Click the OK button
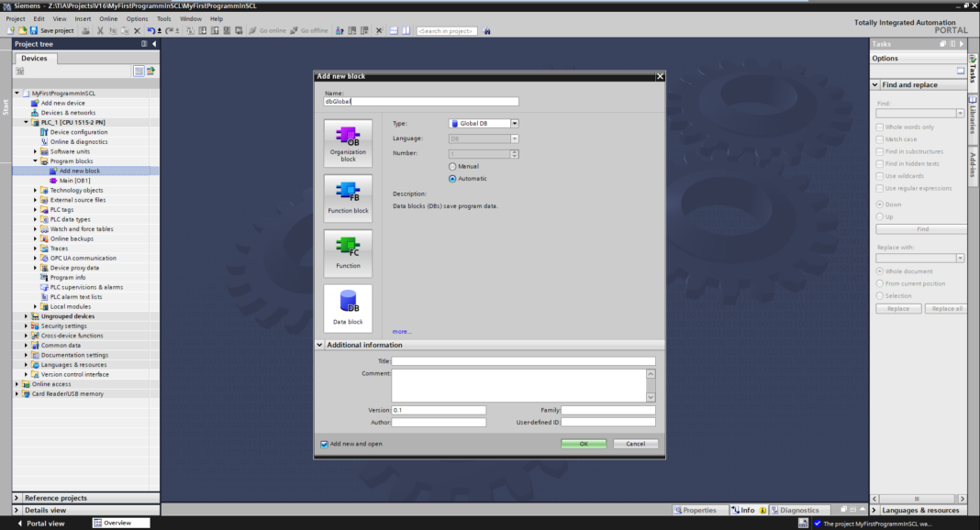Image resolution: width=980 pixels, height=530 pixels. pyautogui.click(x=582, y=443)
